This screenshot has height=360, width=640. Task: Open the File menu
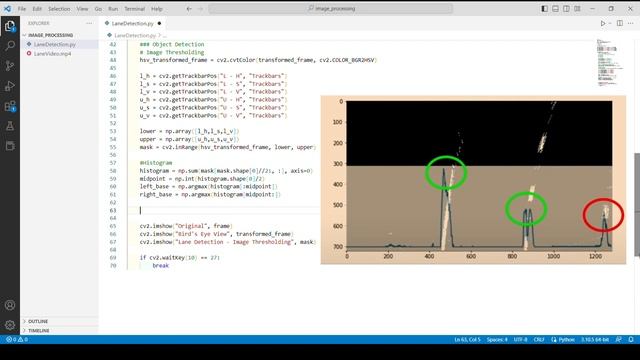(x=22, y=9)
